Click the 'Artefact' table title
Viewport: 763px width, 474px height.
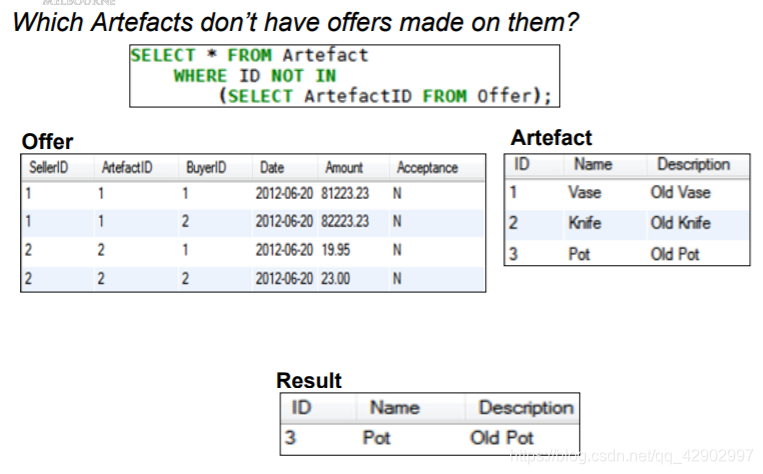(x=551, y=138)
